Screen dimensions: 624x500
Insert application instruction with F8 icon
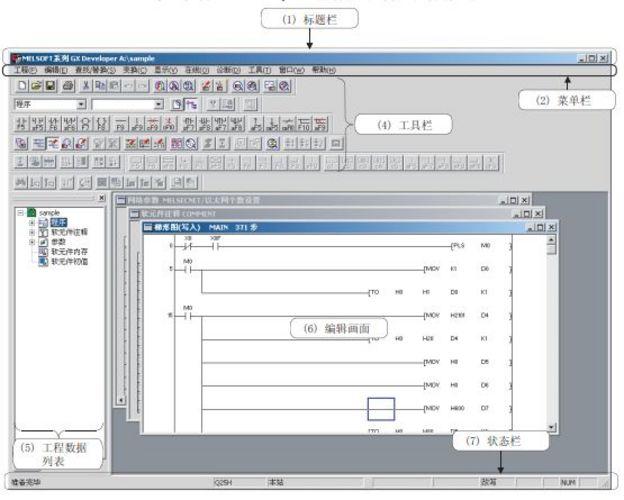point(101,124)
